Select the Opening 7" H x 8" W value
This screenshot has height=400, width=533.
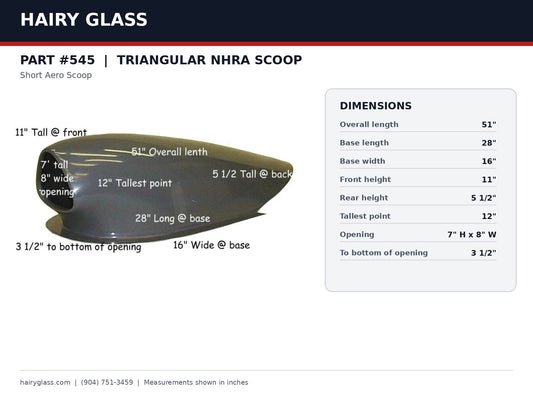472,234
